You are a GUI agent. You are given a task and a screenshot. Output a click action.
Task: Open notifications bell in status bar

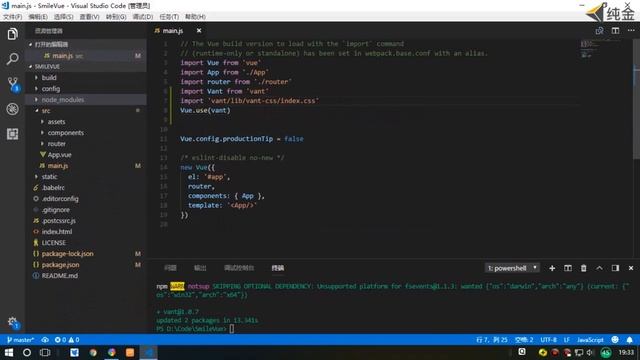pos(630,340)
